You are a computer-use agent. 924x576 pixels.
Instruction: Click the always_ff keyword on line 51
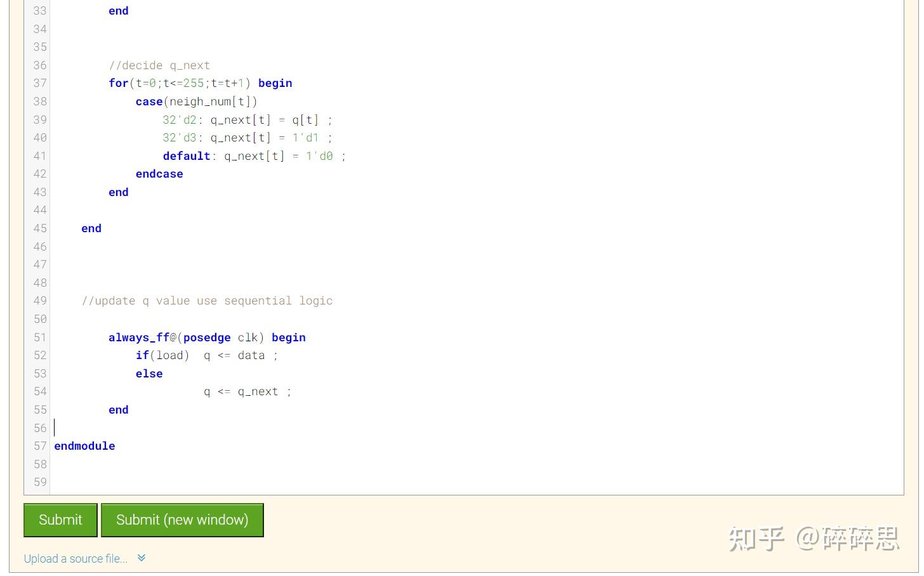click(x=138, y=337)
